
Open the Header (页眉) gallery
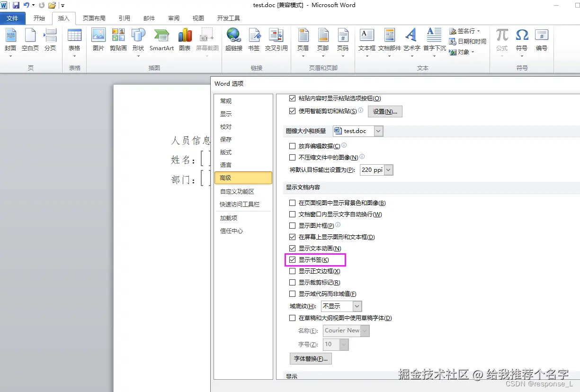coord(303,42)
